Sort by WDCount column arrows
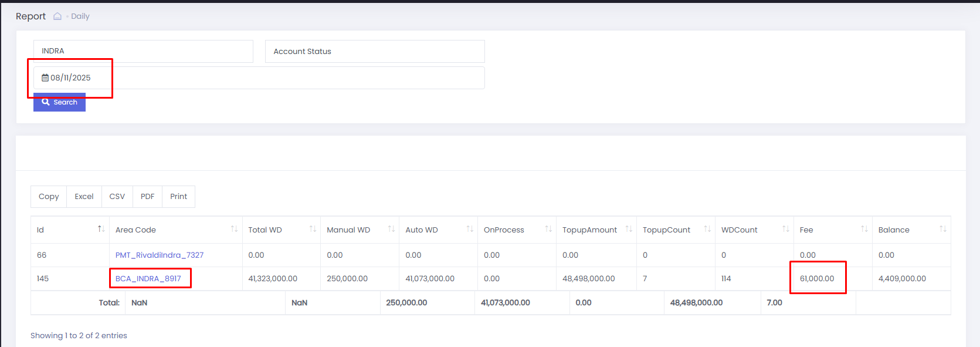This screenshot has height=347, width=980. click(786, 229)
